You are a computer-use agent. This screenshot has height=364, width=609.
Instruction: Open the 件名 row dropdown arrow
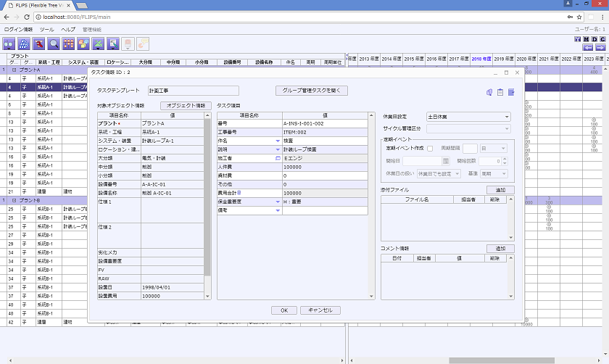click(x=278, y=141)
